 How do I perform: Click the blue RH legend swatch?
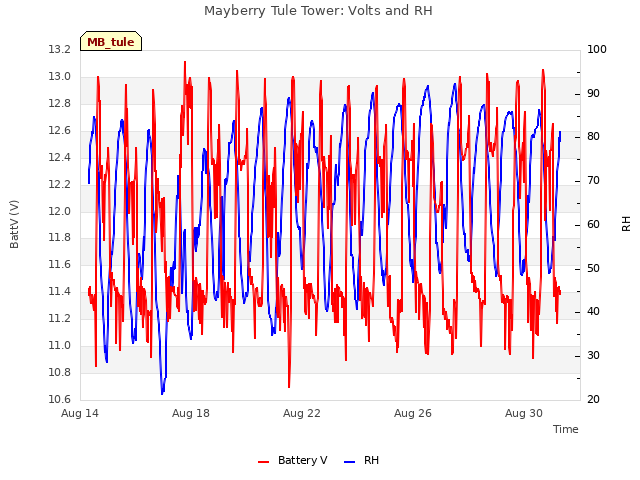(350, 462)
